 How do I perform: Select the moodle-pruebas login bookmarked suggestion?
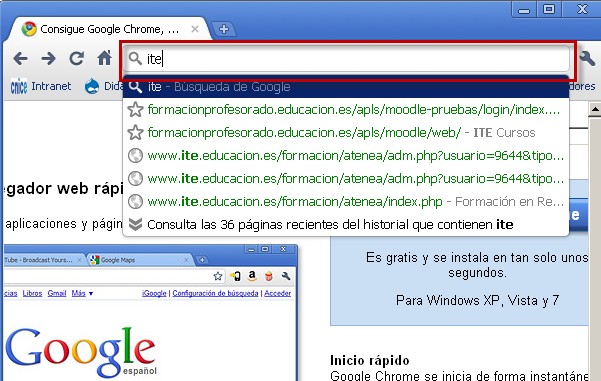[346, 110]
